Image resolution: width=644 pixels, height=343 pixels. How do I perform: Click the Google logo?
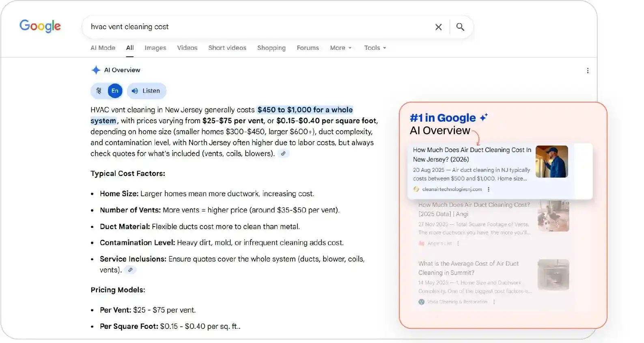tap(40, 26)
